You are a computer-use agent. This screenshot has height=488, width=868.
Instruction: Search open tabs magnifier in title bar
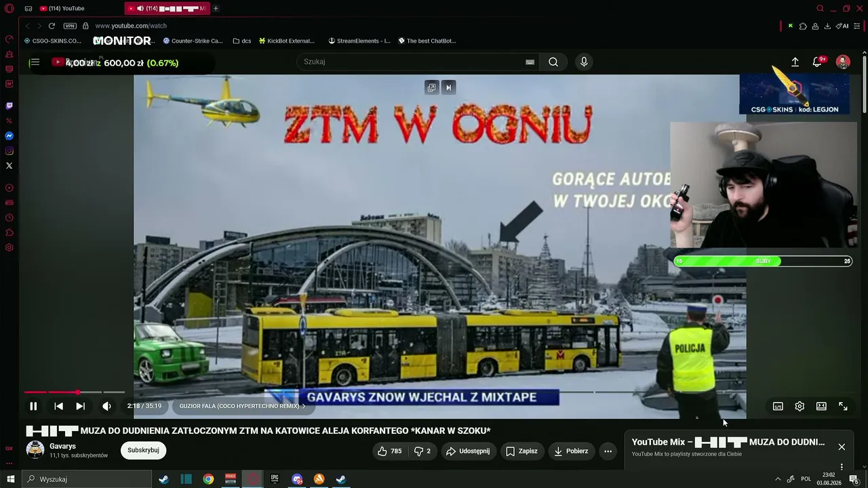820,8
